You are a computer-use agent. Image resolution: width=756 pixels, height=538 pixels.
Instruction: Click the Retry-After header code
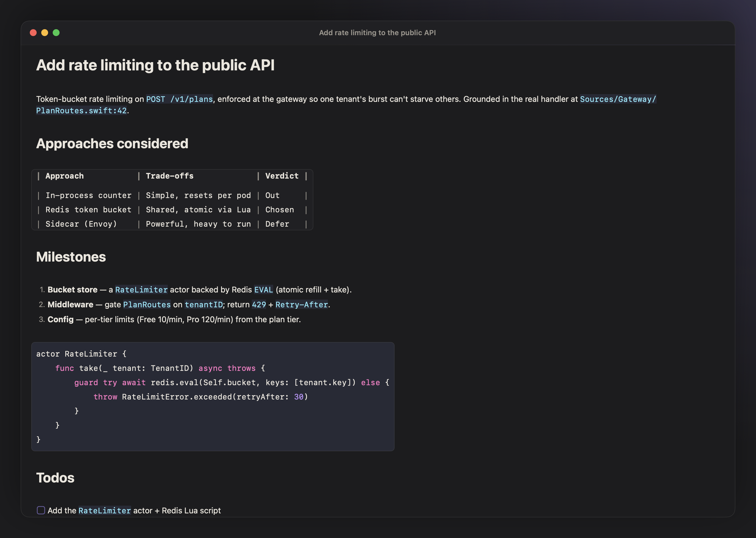[x=302, y=305]
